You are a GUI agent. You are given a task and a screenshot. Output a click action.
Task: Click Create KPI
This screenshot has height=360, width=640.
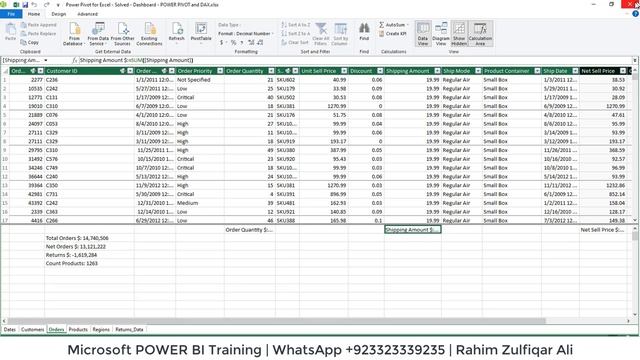(393, 33)
